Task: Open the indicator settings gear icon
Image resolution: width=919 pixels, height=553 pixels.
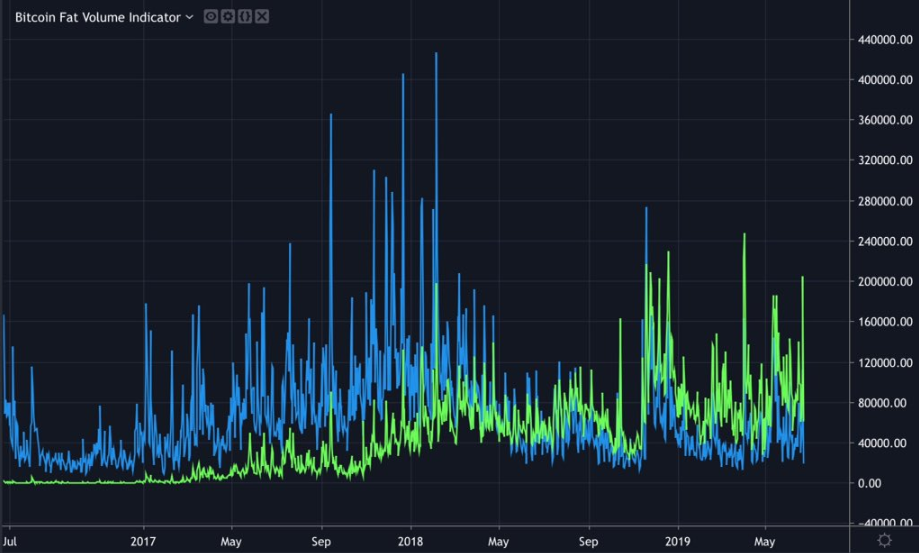Action: pyautogui.click(x=227, y=17)
